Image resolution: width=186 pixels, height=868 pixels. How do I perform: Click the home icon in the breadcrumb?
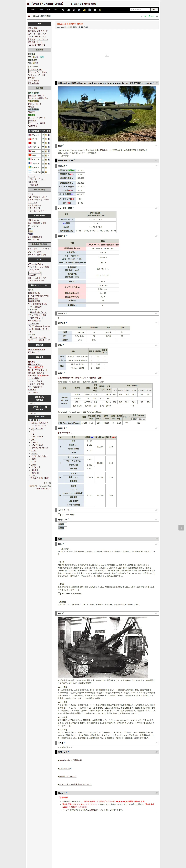(x=29, y=16)
